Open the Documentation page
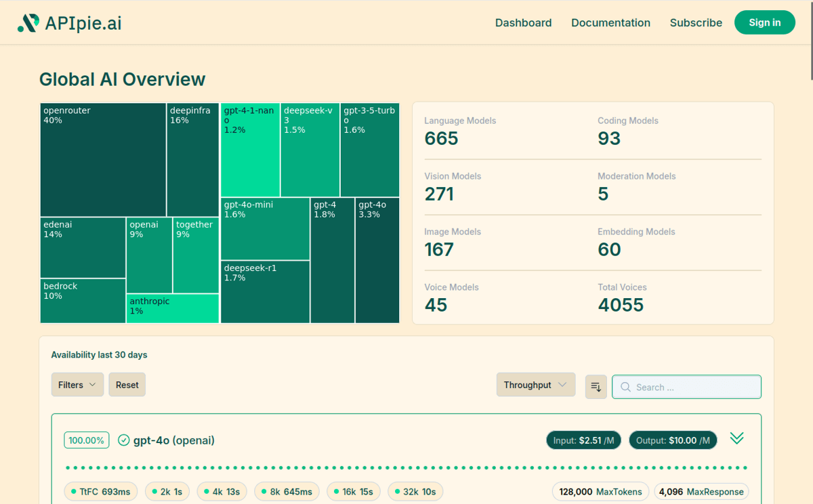813x504 pixels. (610, 22)
